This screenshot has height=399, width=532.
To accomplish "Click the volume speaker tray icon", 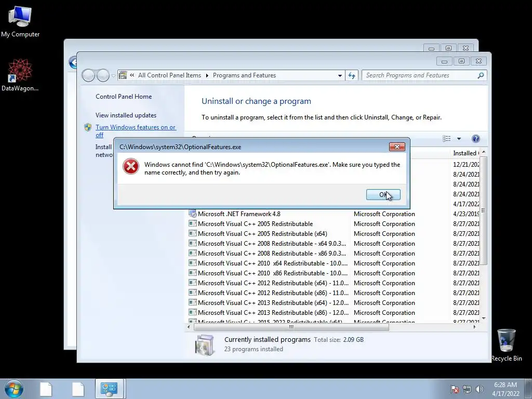I will (479, 389).
